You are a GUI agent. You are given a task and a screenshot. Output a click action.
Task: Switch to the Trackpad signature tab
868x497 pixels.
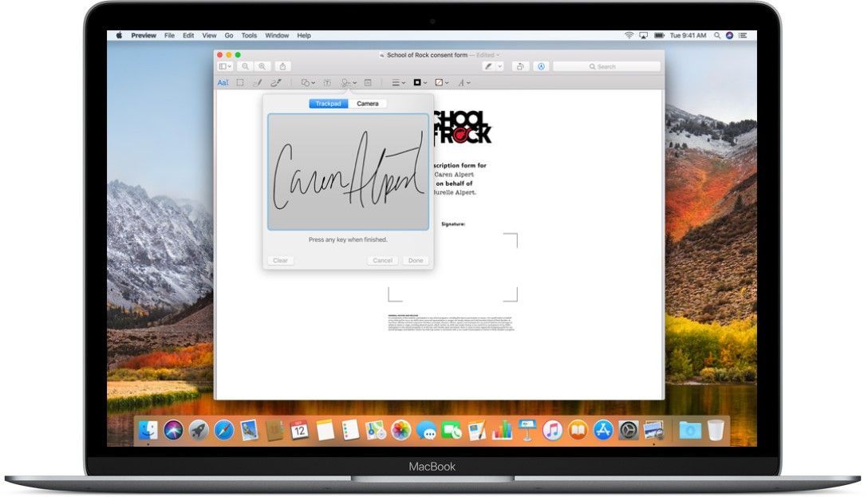pyautogui.click(x=328, y=104)
